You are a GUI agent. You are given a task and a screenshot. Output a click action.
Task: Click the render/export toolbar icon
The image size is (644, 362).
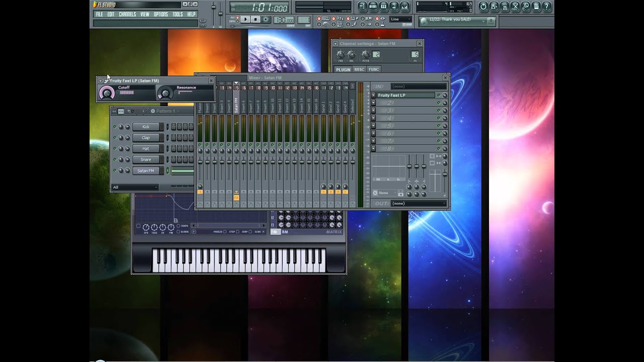coord(505,7)
